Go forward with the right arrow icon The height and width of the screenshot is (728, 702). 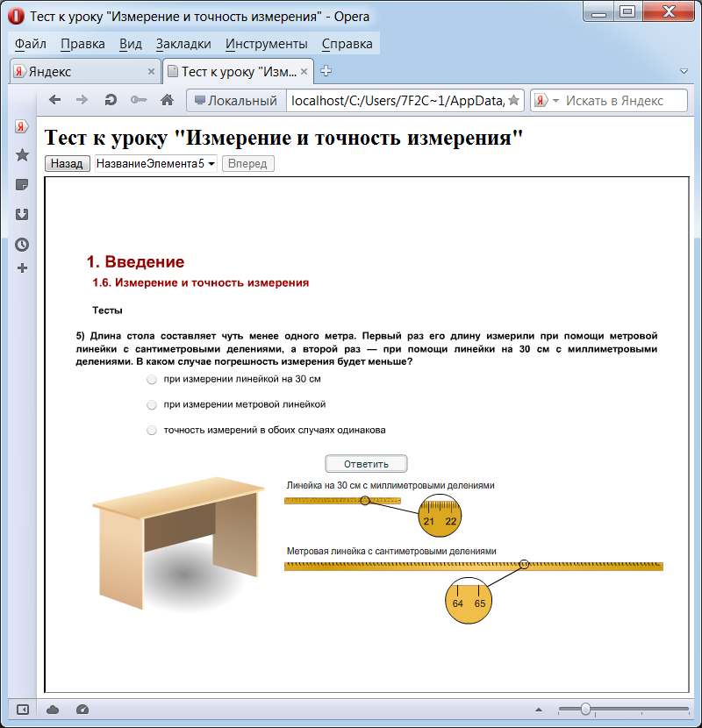tap(82, 100)
